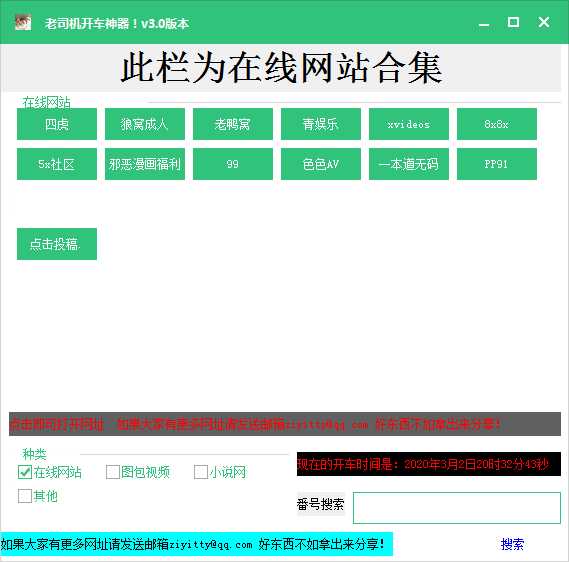Check the 其他 checkbox

(x=25, y=496)
